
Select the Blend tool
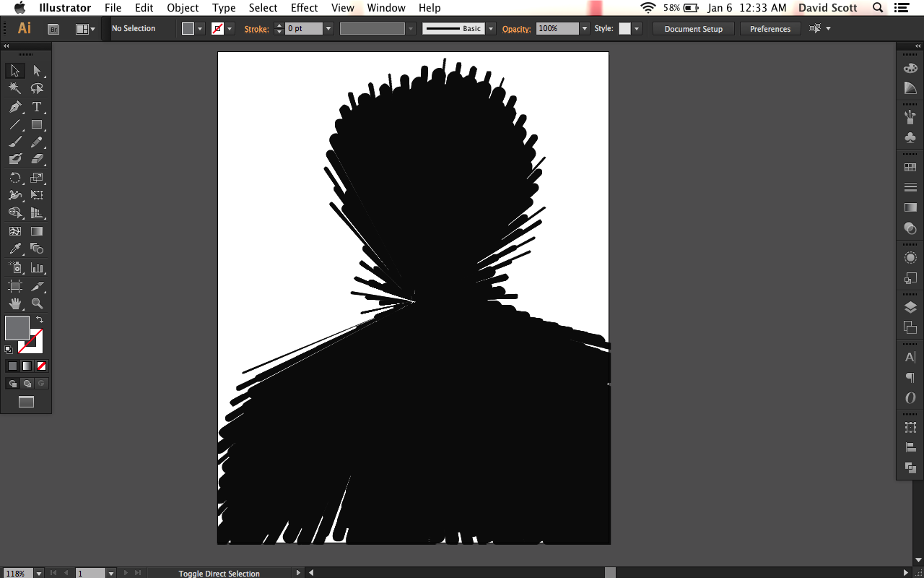37,249
